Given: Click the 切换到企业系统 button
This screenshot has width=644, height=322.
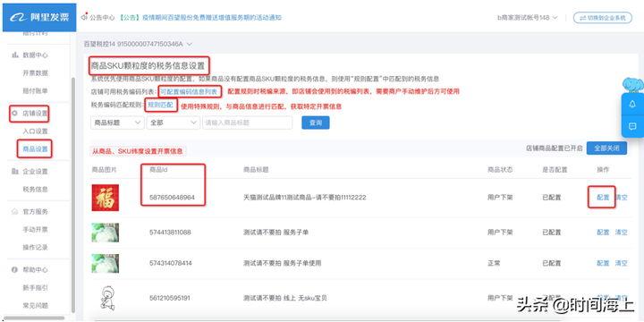Looking at the screenshot, I should point(603,18).
